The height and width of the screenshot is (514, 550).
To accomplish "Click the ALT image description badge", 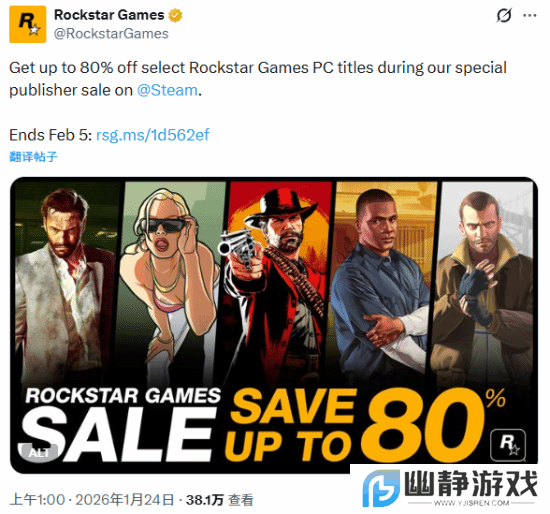I will (x=39, y=453).
